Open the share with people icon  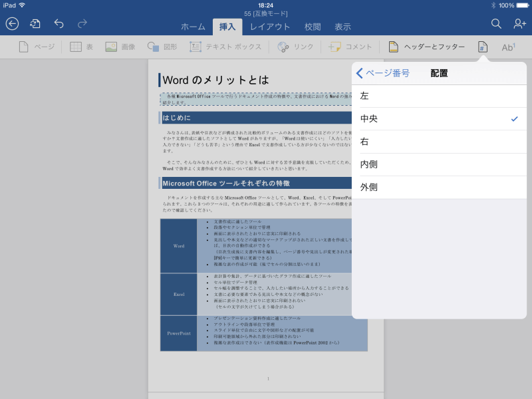click(519, 24)
